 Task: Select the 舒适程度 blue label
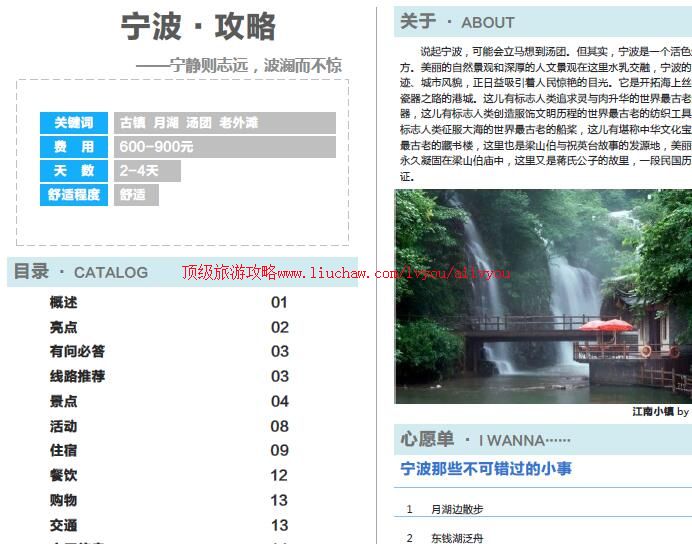[74, 195]
